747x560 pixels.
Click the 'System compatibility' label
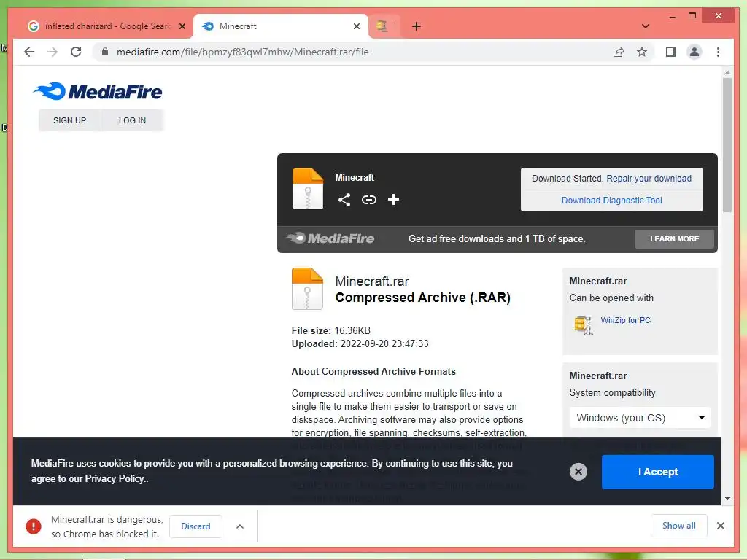pos(612,393)
